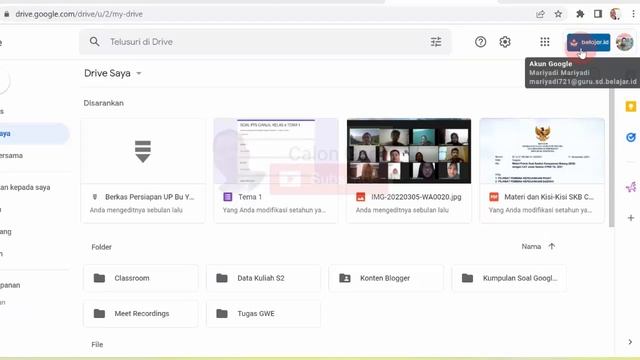Open Chrome three-dot menu

633,14
